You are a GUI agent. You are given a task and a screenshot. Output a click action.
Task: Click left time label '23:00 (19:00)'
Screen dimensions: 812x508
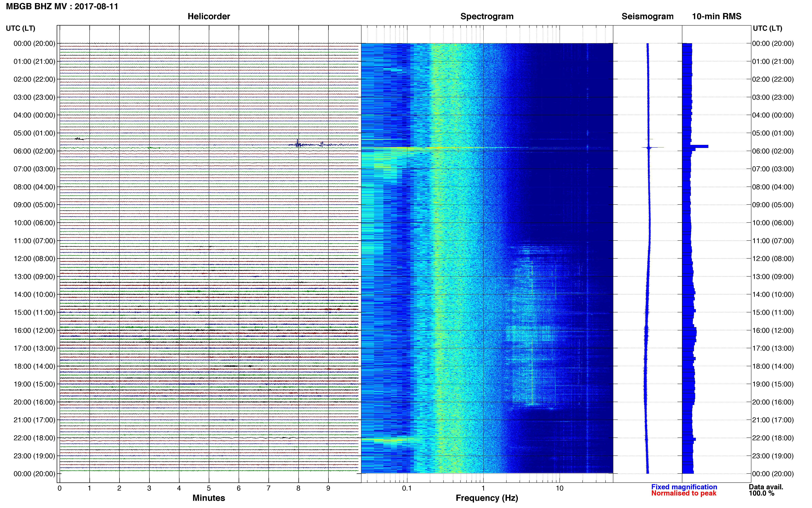tap(34, 456)
